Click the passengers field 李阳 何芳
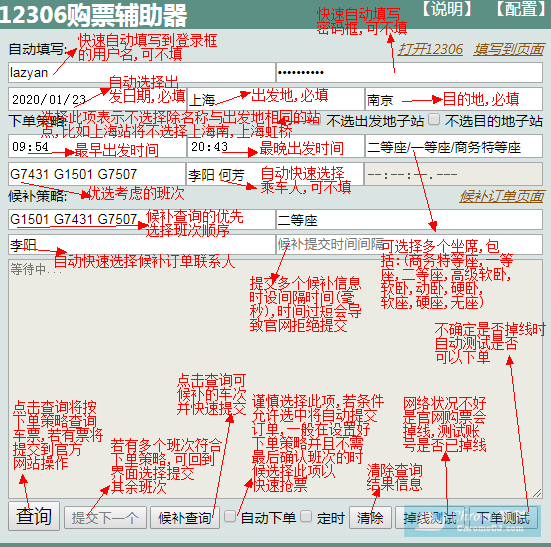Image resolution: width=551 pixels, height=547 pixels. tap(275, 174)
